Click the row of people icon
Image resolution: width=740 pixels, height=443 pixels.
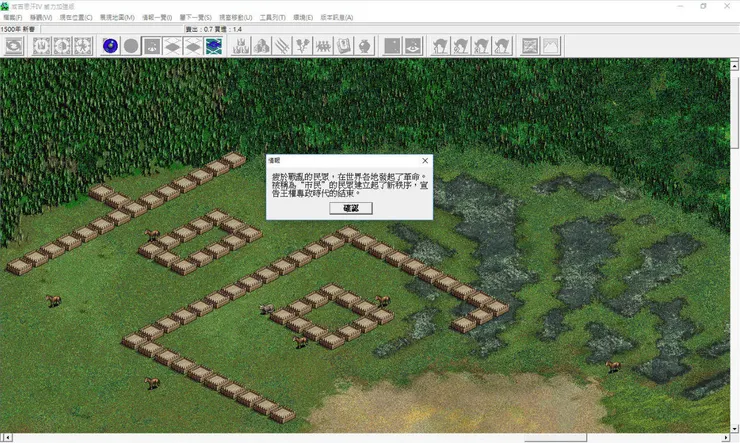click(x=323, y=46)
